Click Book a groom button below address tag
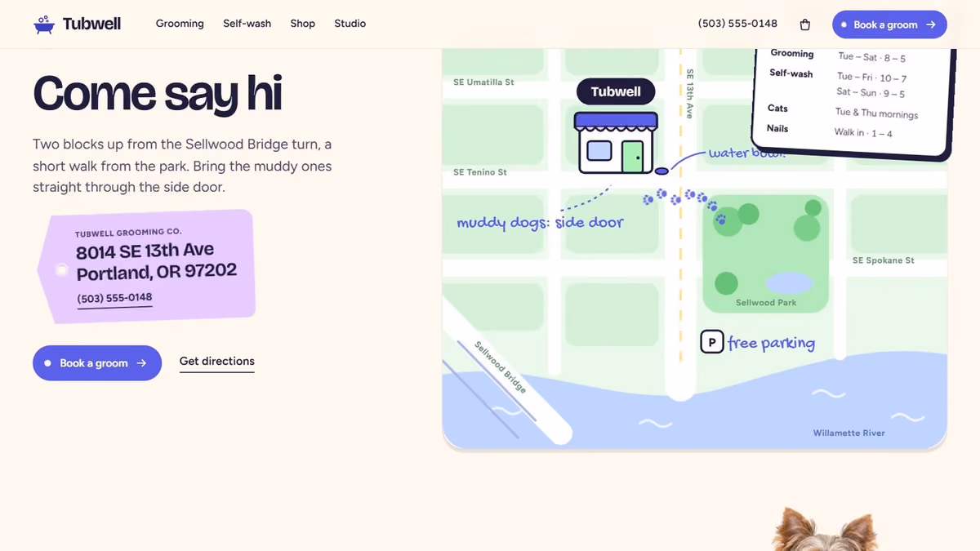Screen dimensions: 980x551 (97, 363)
